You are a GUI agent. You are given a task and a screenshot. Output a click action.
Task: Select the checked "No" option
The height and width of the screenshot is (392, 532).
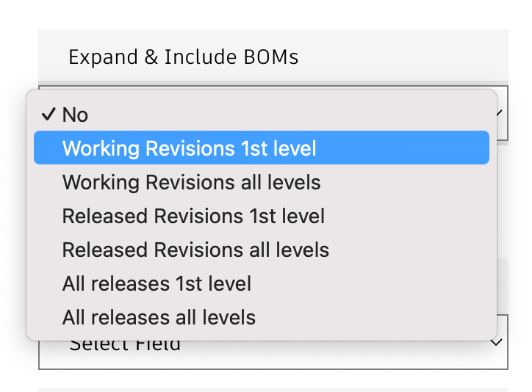tap(76, 115)
